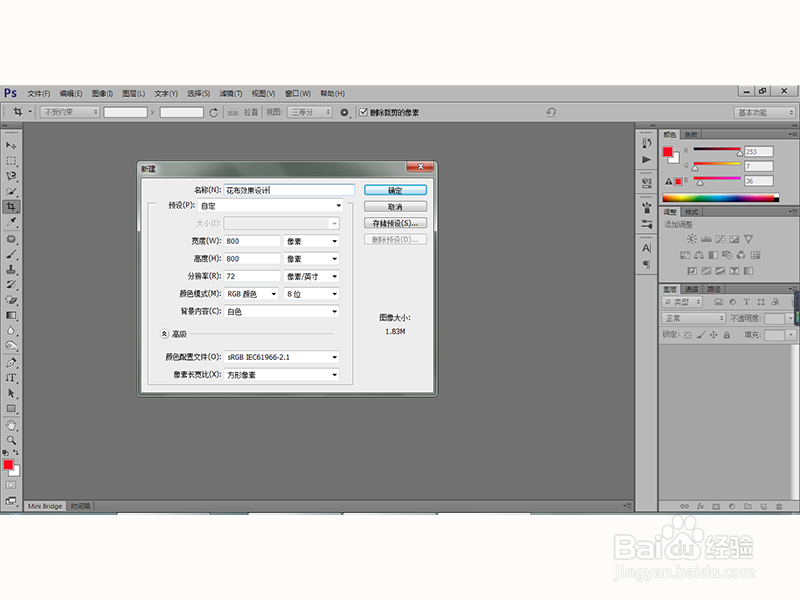
Task: Open the 编辑(E) menu
Action: (x=71, y=93)
